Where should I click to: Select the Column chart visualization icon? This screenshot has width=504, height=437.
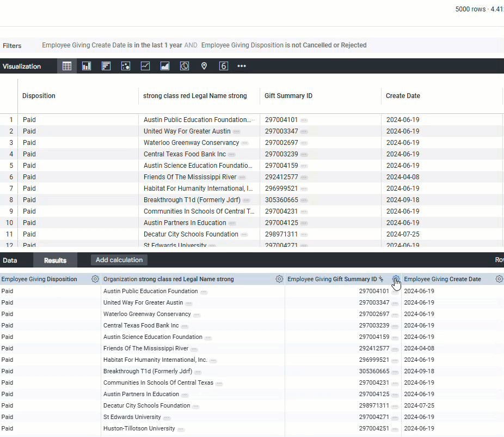point(87,66)
